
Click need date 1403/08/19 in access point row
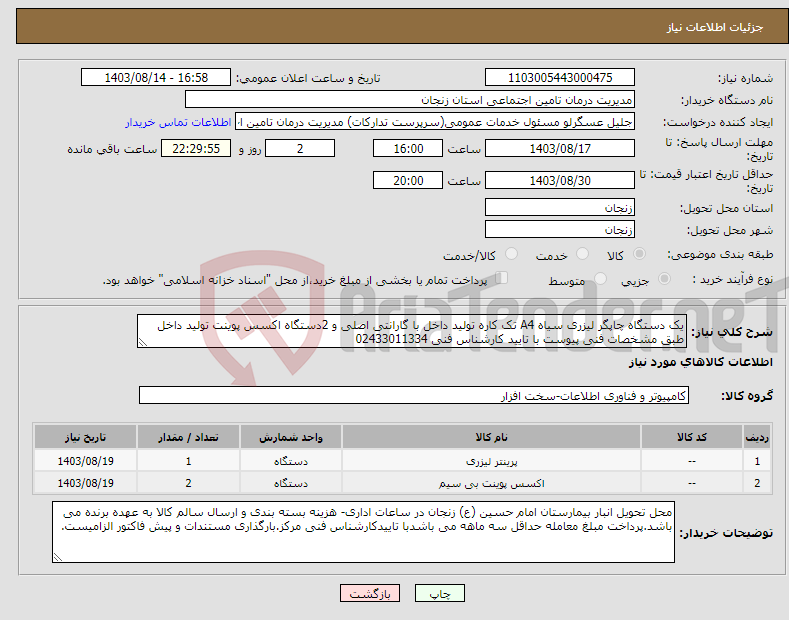(85, 483)
